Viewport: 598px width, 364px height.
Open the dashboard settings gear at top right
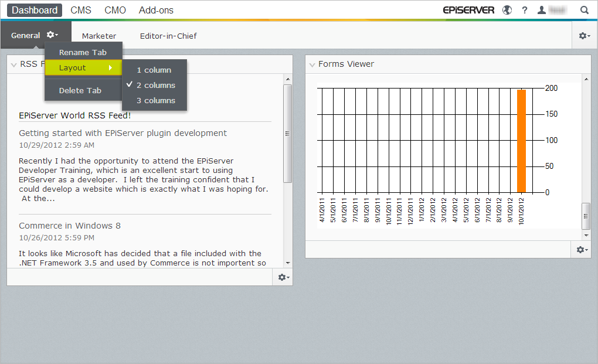click(x=585, y=36)
